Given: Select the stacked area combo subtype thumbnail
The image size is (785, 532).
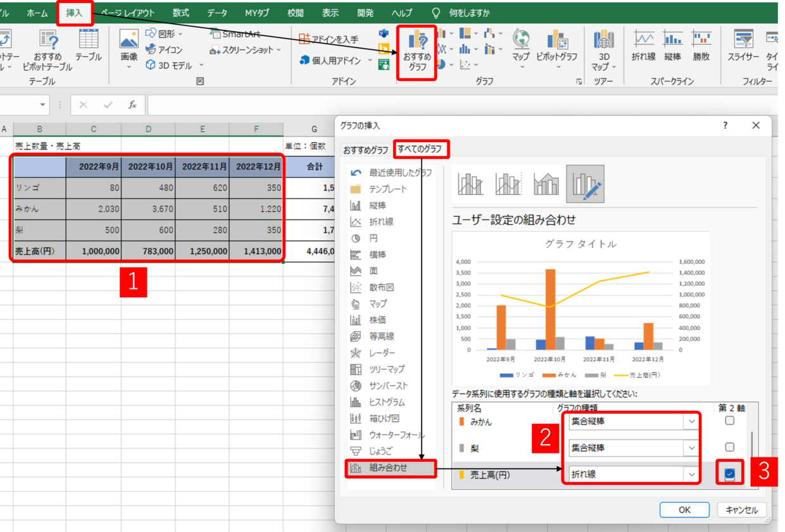Looking at the screenshot, I should pos(546,184).
